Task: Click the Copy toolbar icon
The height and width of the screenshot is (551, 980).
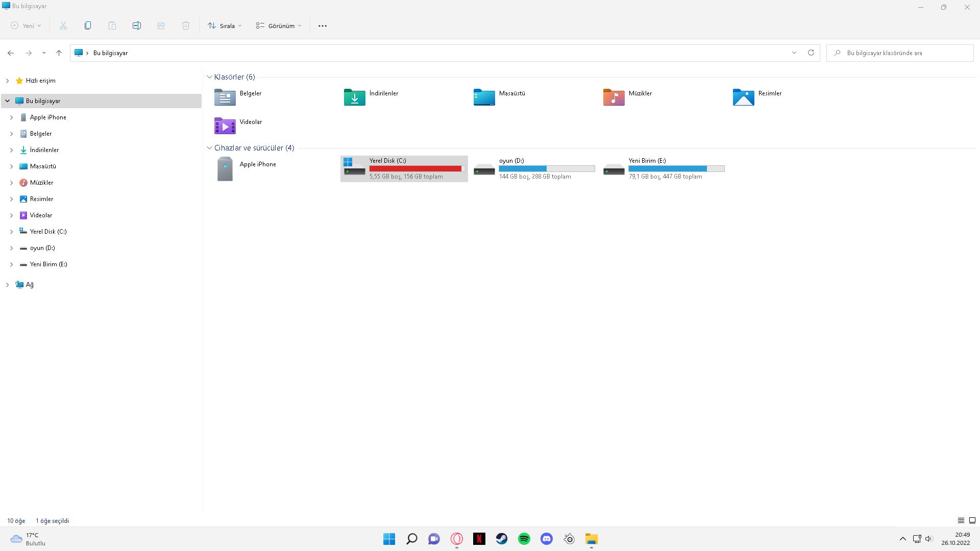Action: pyautogui.click(x=88, y=26)
